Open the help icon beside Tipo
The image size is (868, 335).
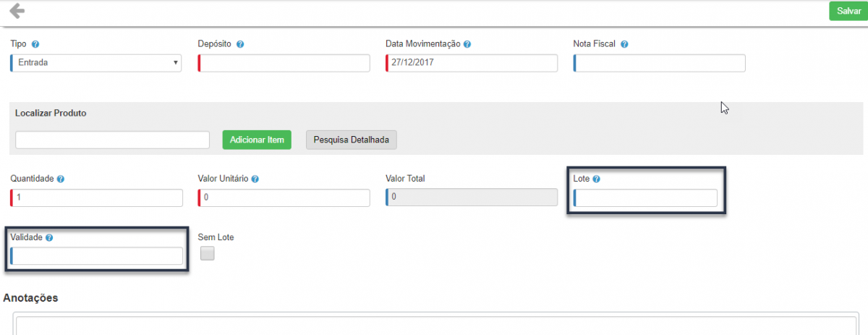point(35,44)
